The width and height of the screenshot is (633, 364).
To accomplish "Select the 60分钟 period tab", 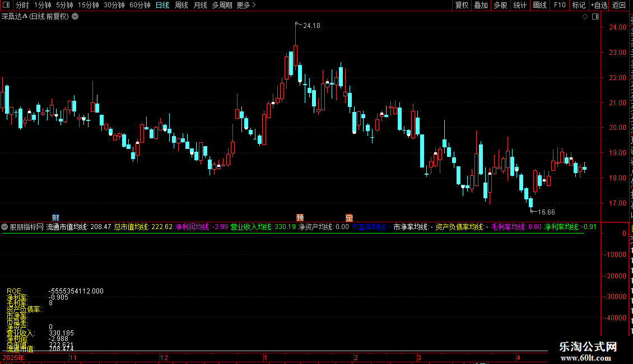I will (139, 5).
